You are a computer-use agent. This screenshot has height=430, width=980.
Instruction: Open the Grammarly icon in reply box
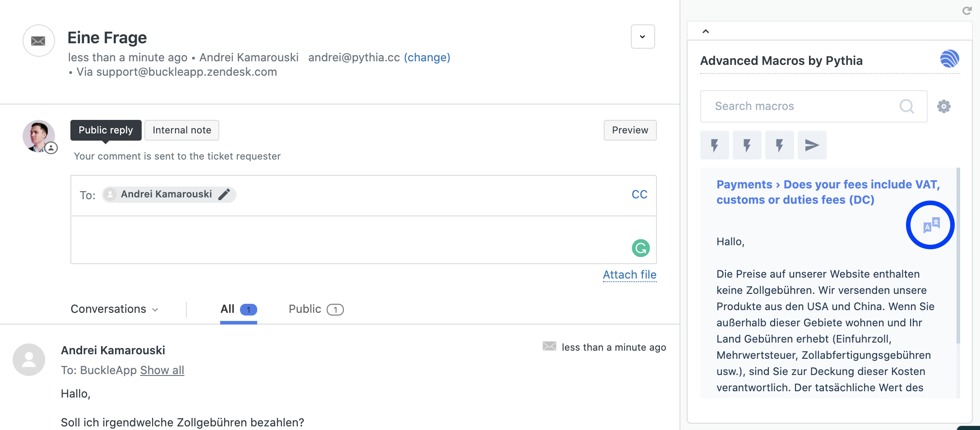pyautogui.click(x=641, y=248)
